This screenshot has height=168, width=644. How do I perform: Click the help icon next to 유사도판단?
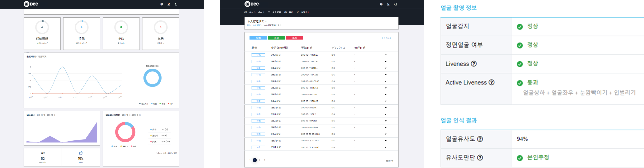[480, 158]
